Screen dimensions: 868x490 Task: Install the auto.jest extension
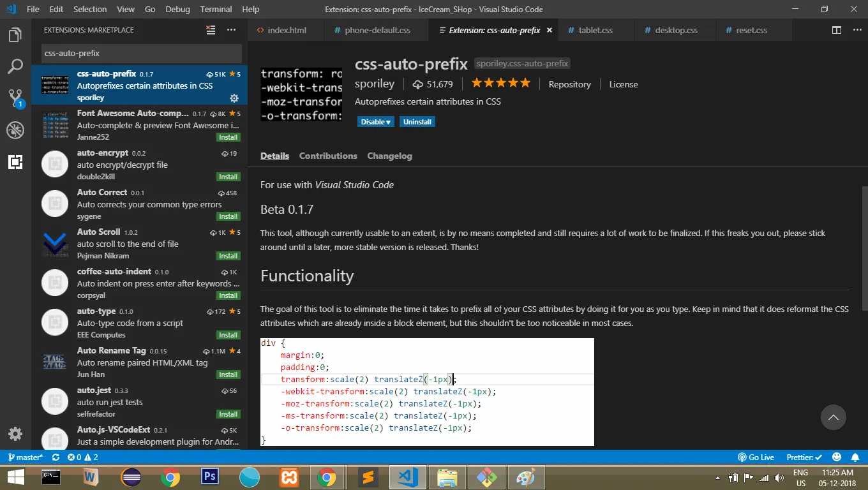[x=228, y=414]
